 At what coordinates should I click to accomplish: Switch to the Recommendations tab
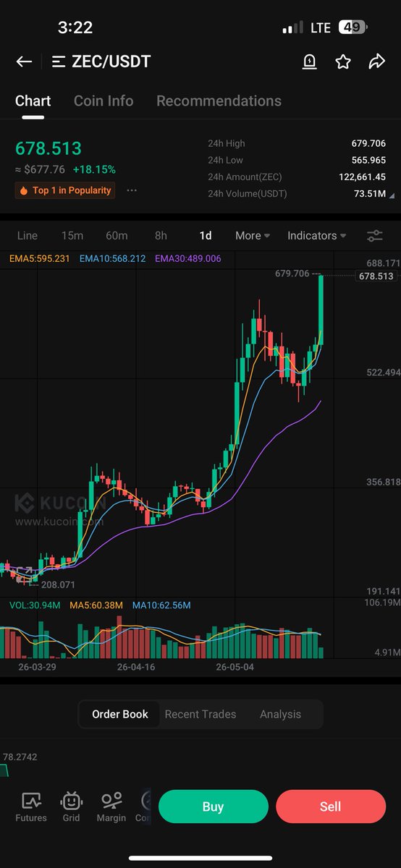(x=219, y=101)
